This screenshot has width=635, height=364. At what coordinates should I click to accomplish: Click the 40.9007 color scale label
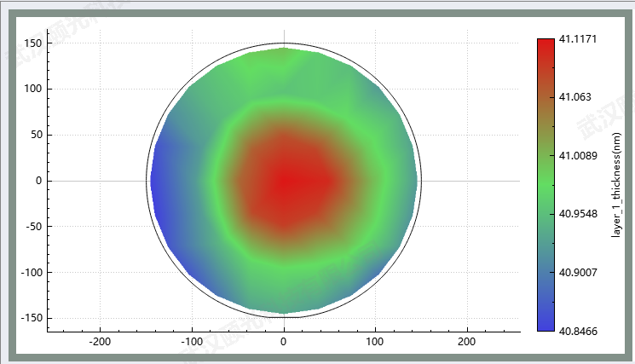[x=577, y=272]
